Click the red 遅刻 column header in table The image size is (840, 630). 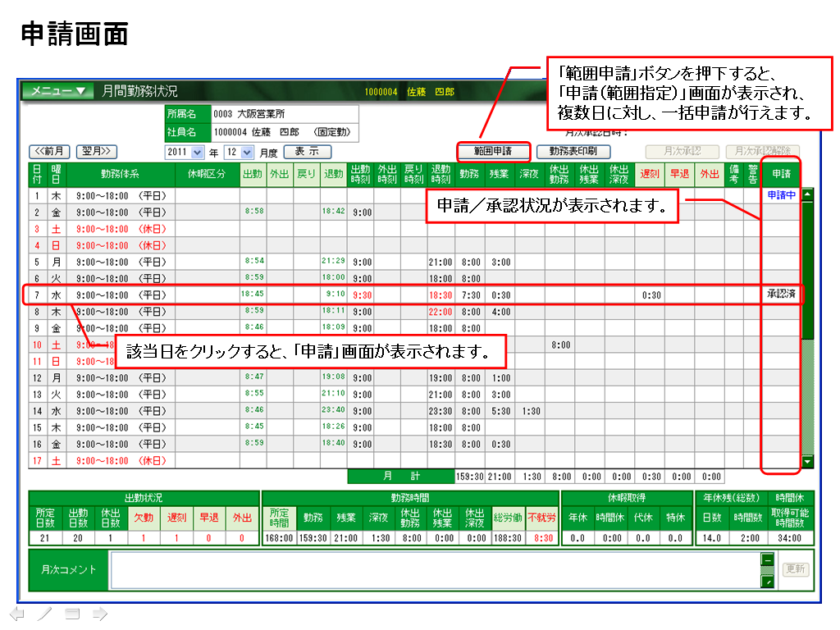650,175
